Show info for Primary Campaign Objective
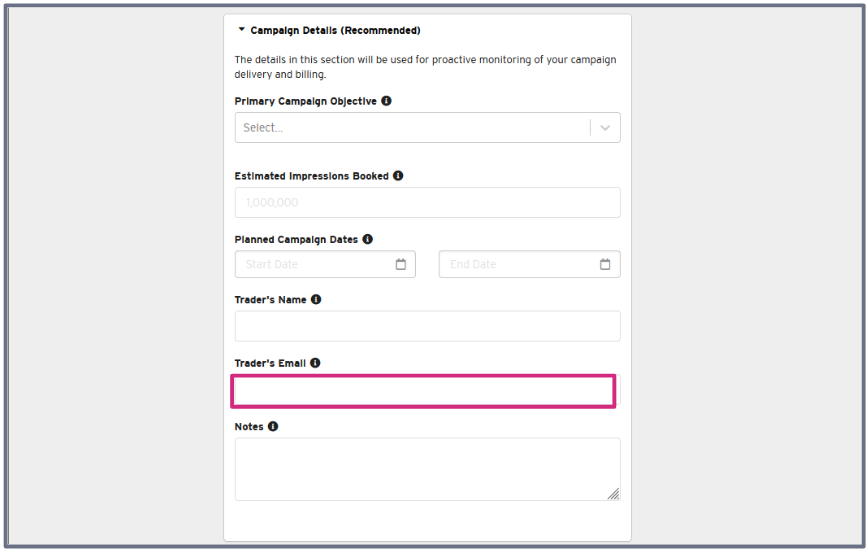868x554 pixels. 386,101
